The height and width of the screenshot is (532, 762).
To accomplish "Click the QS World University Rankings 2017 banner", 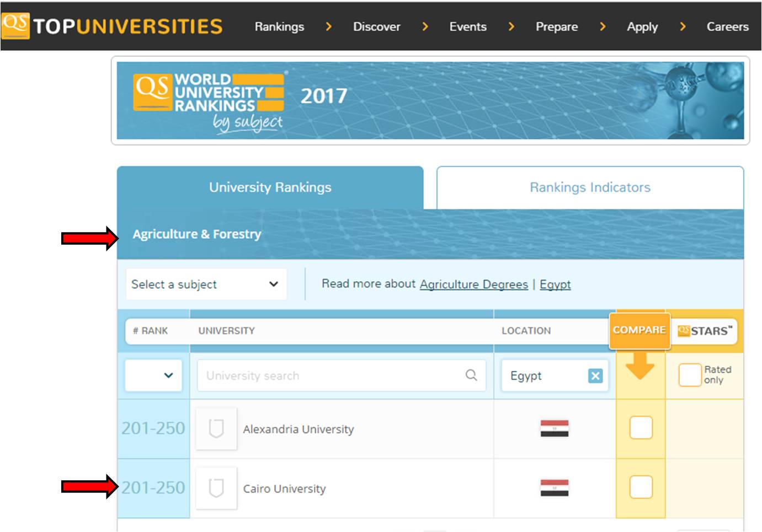I will coord(430,100).
